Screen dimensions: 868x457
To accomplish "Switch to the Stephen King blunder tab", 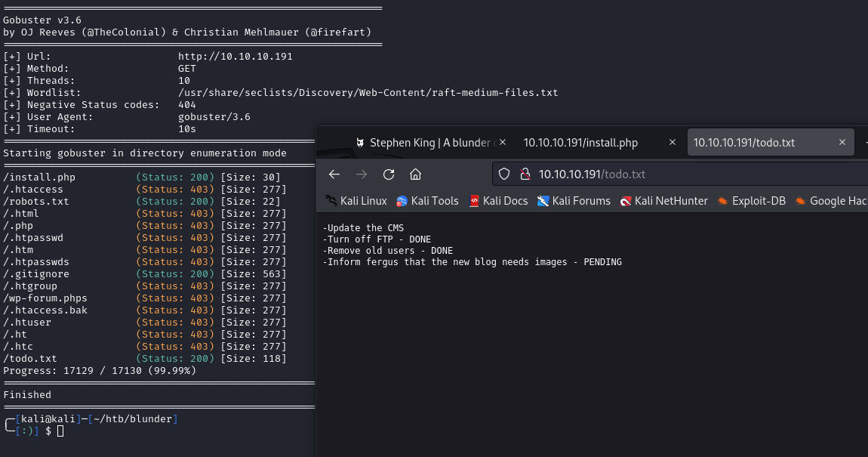I will point(426,143).
